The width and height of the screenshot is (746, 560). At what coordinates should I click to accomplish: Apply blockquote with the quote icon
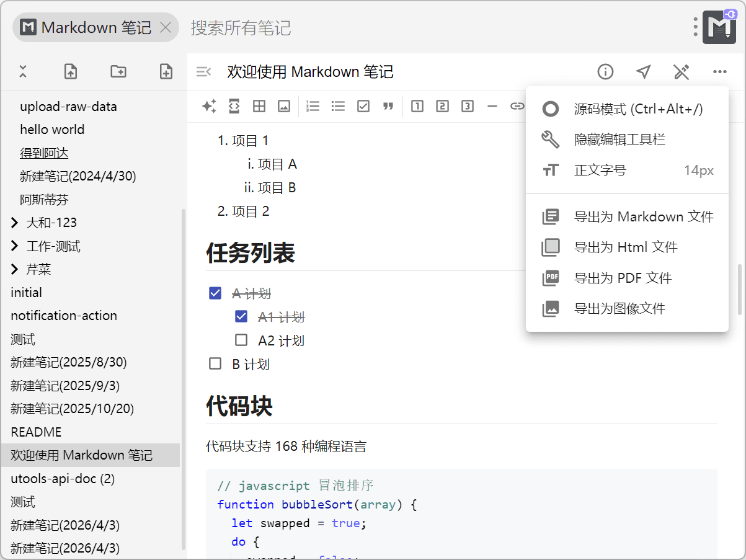click(388, 106)
